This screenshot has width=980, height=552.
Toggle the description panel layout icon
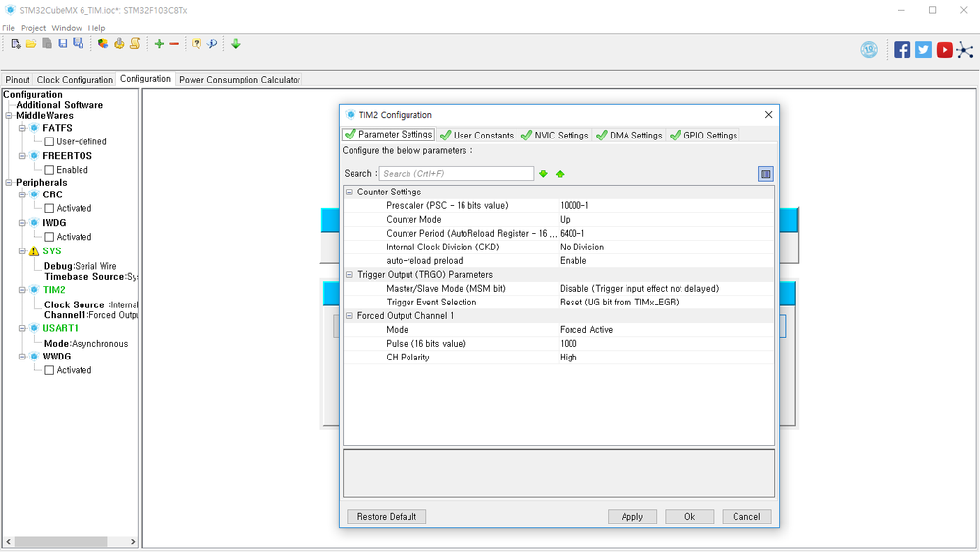tap(766, 174)
